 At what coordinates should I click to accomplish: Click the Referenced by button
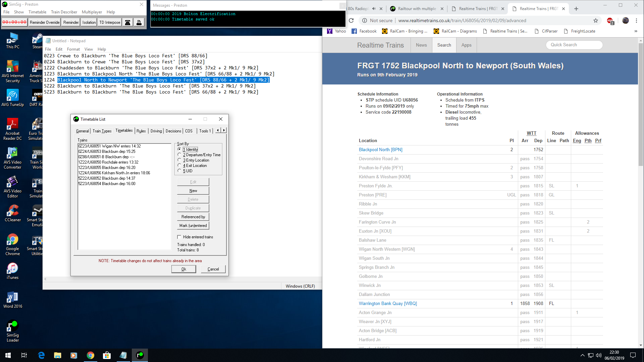[193, 217]
